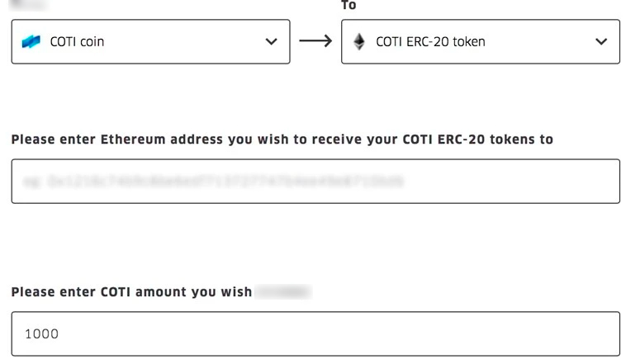Open the source currency selector box
640x364 pixels.
click(x=150, y=41)
